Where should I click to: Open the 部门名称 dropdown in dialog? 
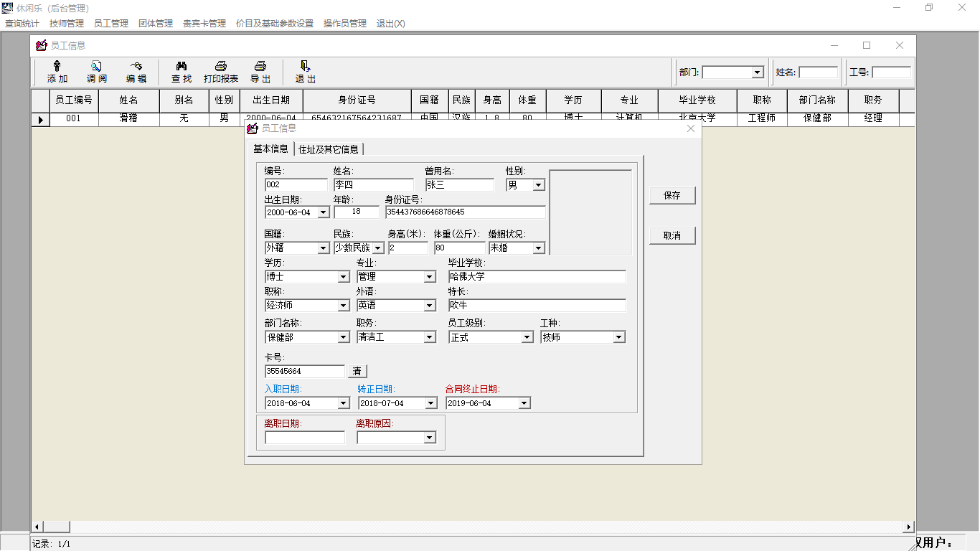[x=344, y=337]
